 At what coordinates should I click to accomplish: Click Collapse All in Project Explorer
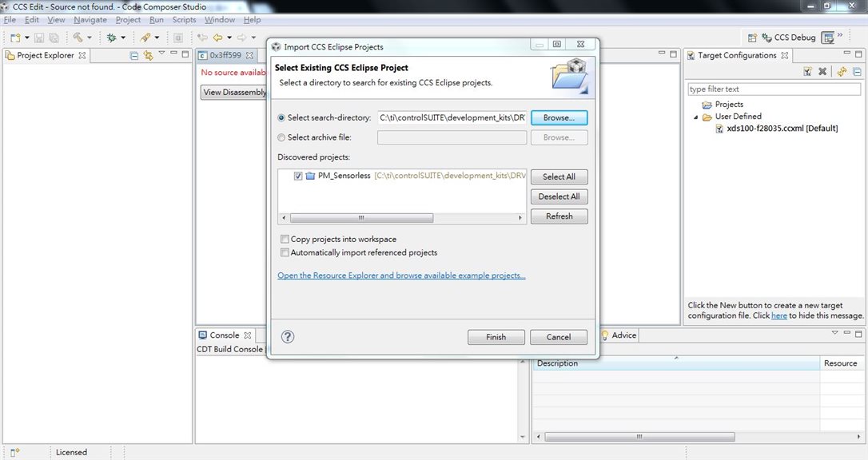(x=133, y=55)
